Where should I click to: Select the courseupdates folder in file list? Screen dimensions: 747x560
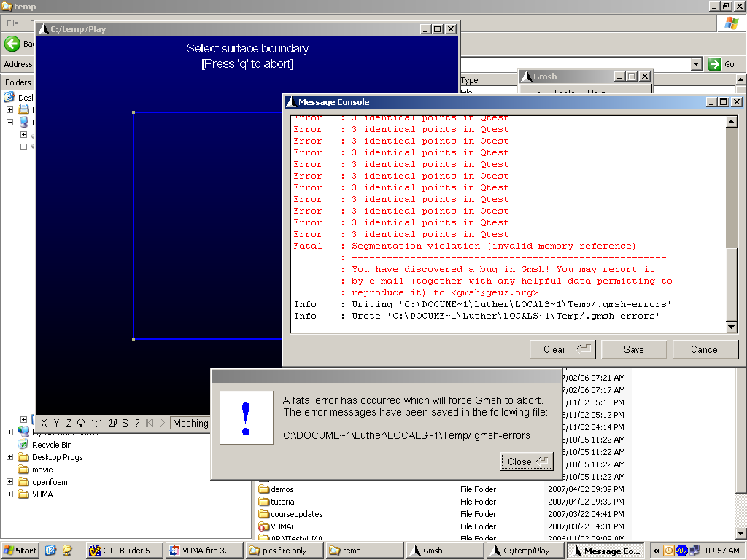pos(296,514)
